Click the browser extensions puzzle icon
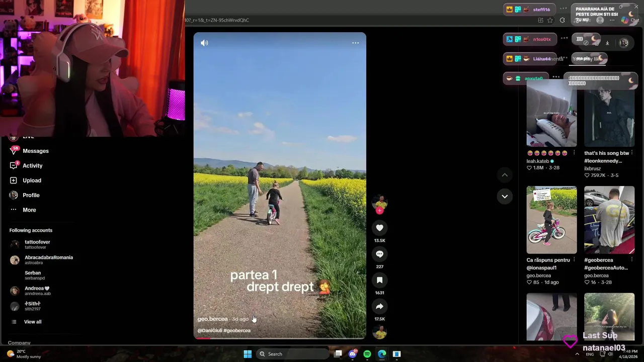Image resolution: width=644 pixels, height=362 pixels. tap(562, 20)
